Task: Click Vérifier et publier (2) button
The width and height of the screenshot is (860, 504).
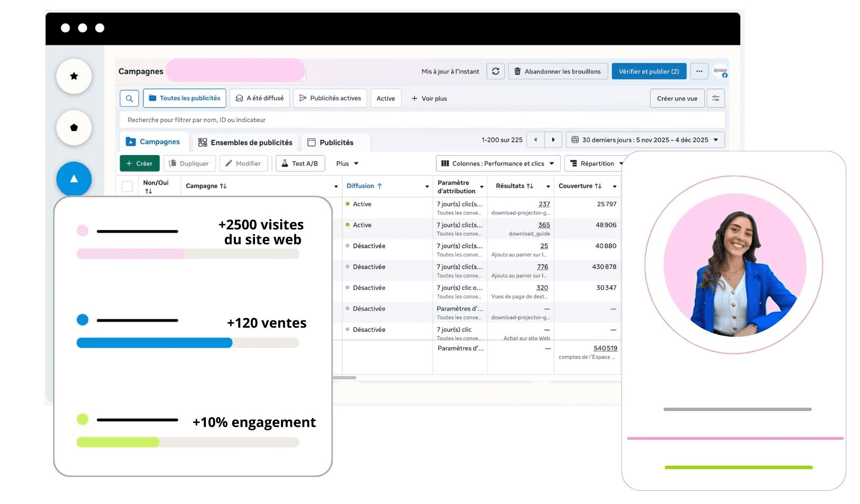Action: [649, 71]
